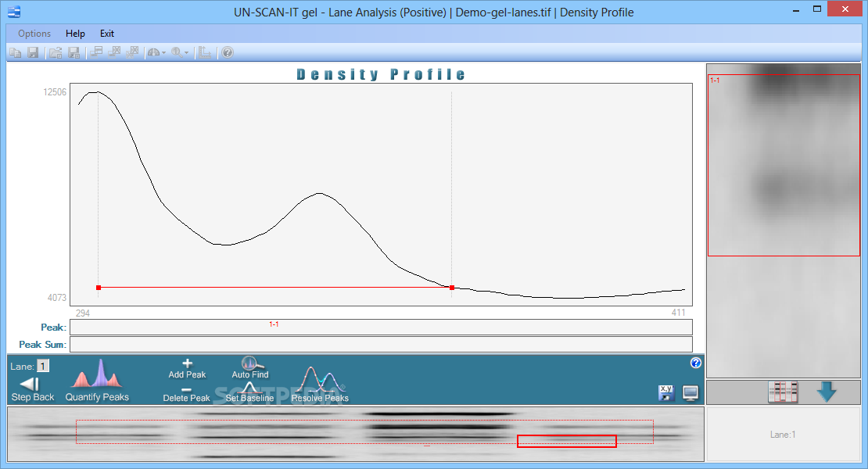Click the Auto Find button
The height and width of the screenshot is (469, 868).
[x=249, y=368]
